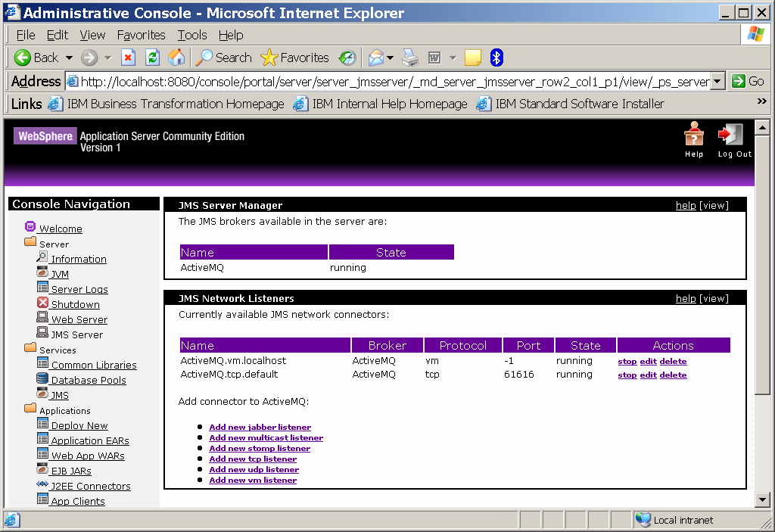Click the Print toolbar icon
775x532 pixels.
click(x=409, y=58)
